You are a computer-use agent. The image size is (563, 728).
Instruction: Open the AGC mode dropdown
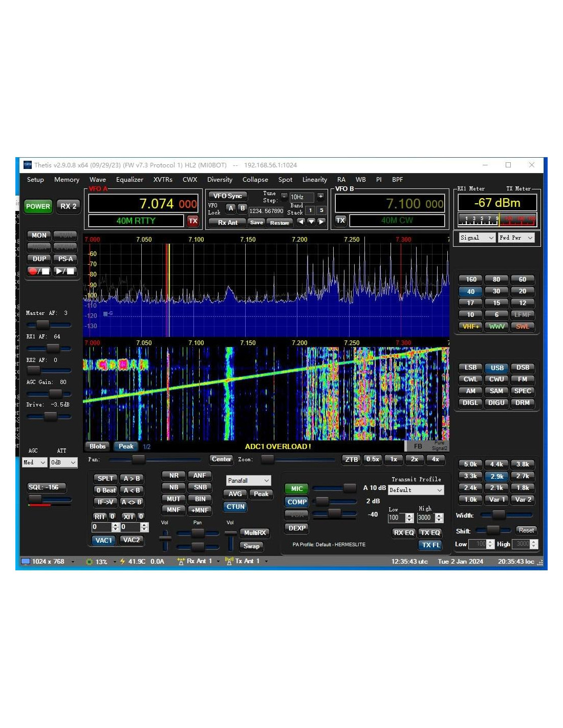pyautogui.click(x=35, y=462)
